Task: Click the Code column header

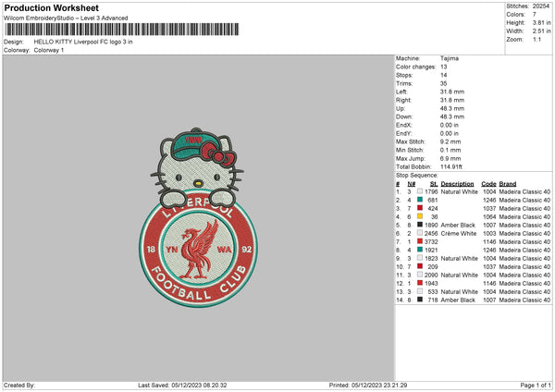Action: pyautogui.click(x=488, y=184)
